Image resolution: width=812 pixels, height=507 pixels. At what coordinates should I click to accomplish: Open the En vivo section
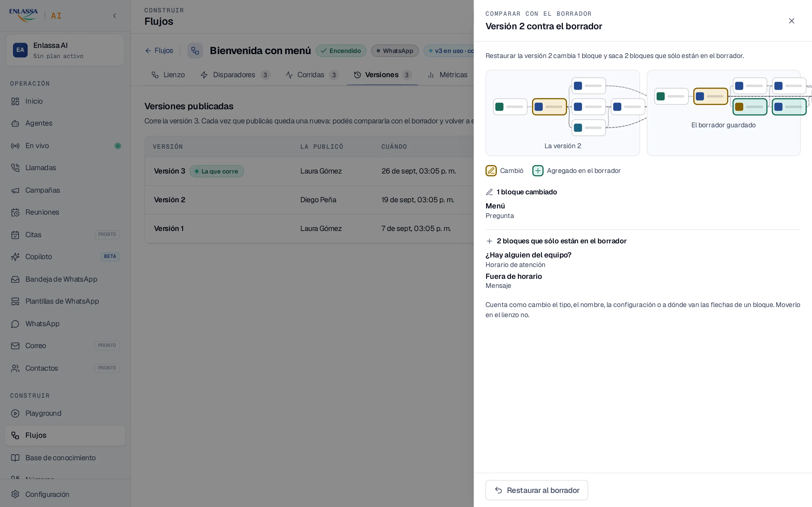coord(65,146)
